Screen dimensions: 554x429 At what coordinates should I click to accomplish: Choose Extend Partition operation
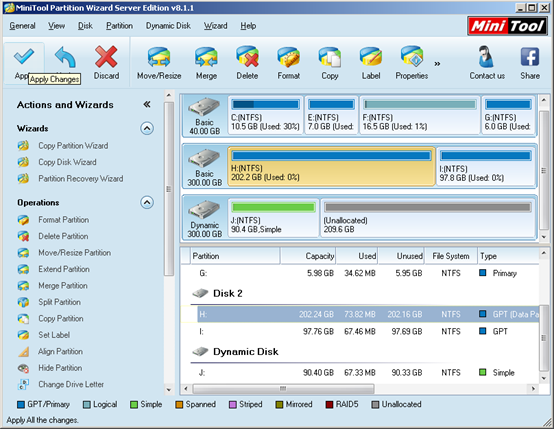[x=64, y=269]
